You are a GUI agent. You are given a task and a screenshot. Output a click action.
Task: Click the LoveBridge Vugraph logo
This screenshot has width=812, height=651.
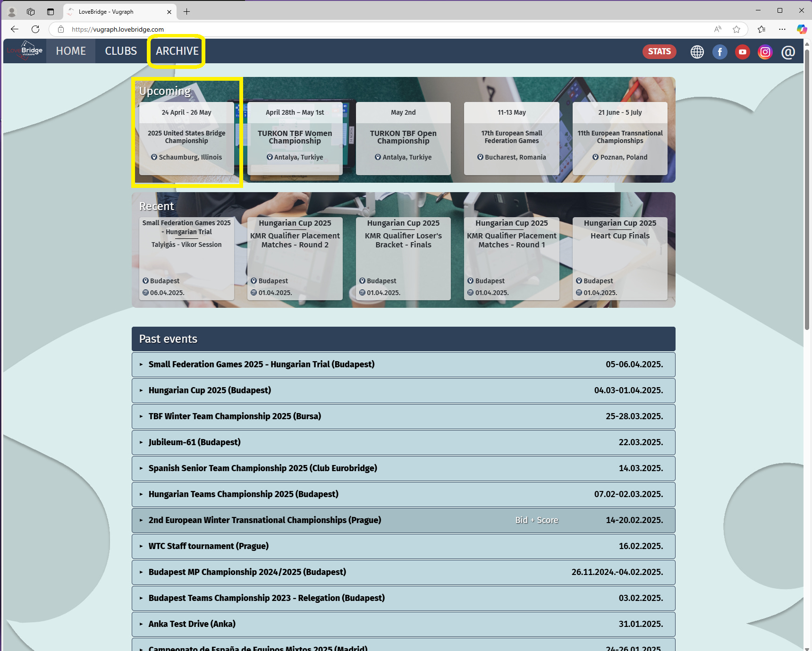pos(25,51)
